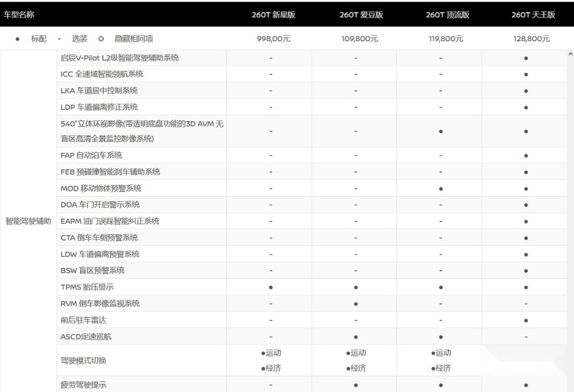Select the 260T 顶流版 column header
574x392 pixels.
pyautogui.click(x=447, y=15)
